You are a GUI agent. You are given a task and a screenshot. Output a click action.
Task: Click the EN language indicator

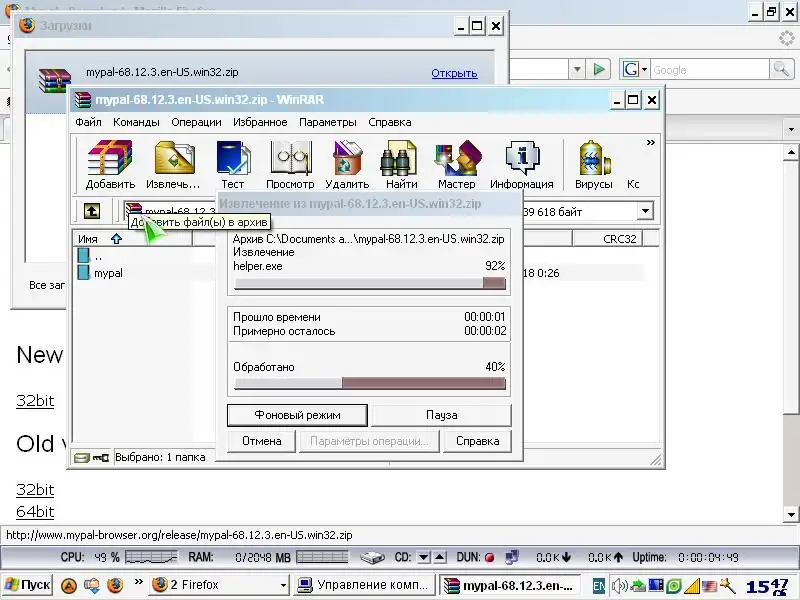coord(599,586)
